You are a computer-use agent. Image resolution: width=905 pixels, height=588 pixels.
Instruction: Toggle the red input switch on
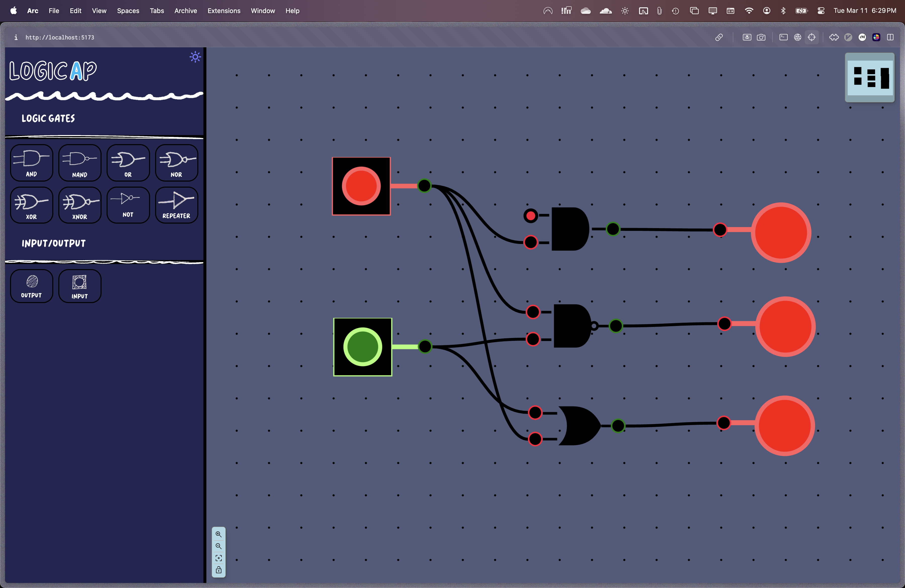pyautogui.click(x=361, y=186)
